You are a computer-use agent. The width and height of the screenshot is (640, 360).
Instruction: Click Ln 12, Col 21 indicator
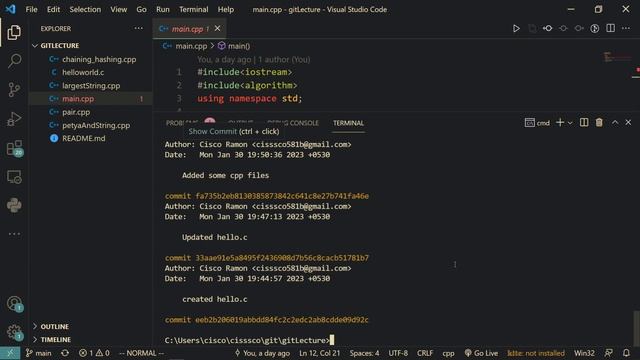click(x=319, y=353)
